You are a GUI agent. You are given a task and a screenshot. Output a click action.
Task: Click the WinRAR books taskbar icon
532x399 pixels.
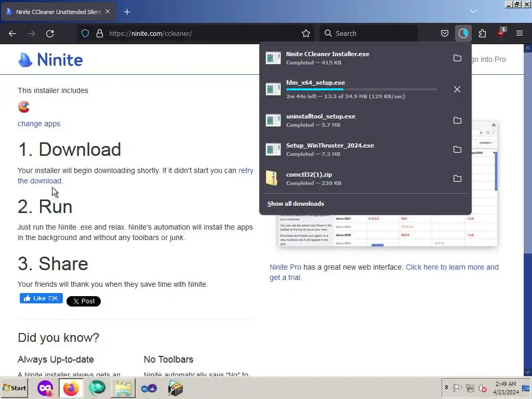point(176,388)
